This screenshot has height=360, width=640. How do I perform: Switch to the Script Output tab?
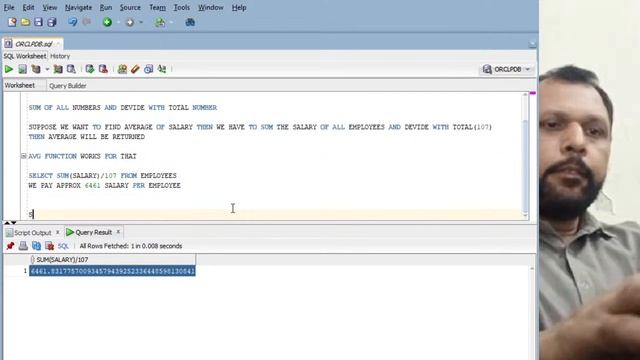pyautogui.click(x=32, y=233)
